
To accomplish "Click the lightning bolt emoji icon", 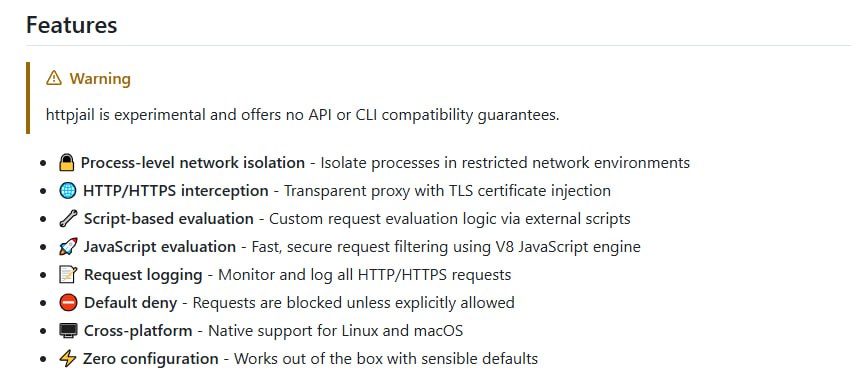I will [68, 358].
